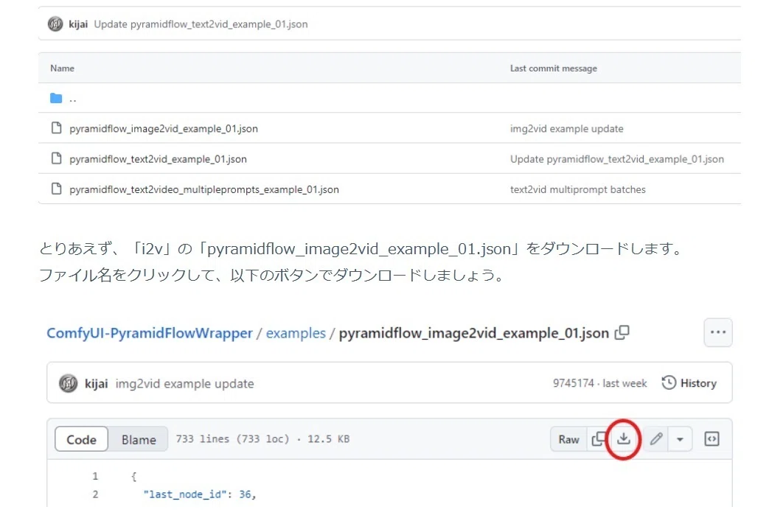This screenshot has width=769, height=532.
Task: Open the Raw file view
Action: coord(568,439)
